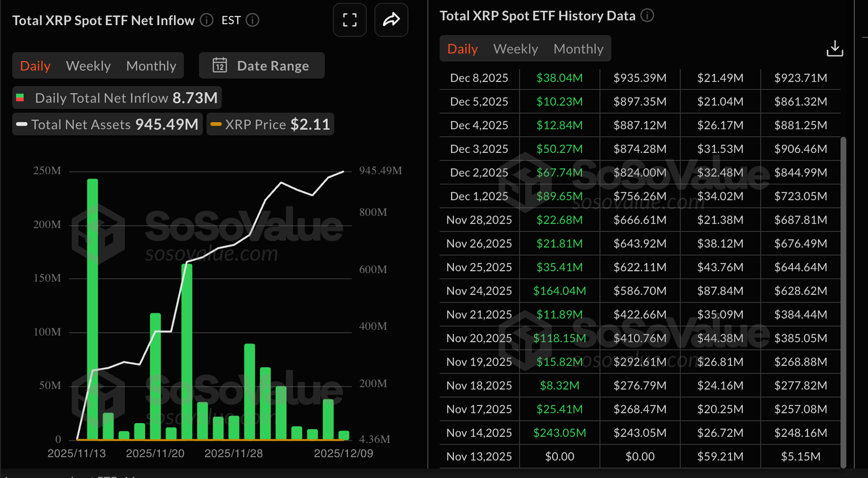This screenshot has width=868, height=478.
Task: Click the 945.49M assets axis label
Action: click(380, 171)
